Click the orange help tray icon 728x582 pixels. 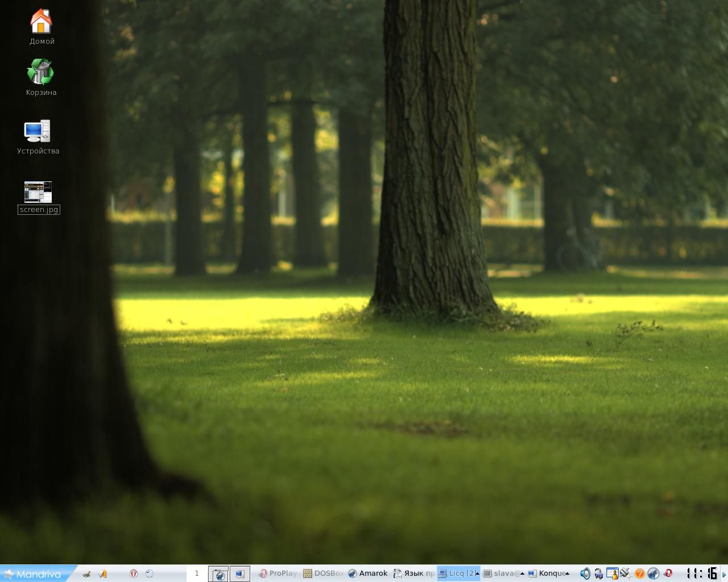(x=639, y=573)
